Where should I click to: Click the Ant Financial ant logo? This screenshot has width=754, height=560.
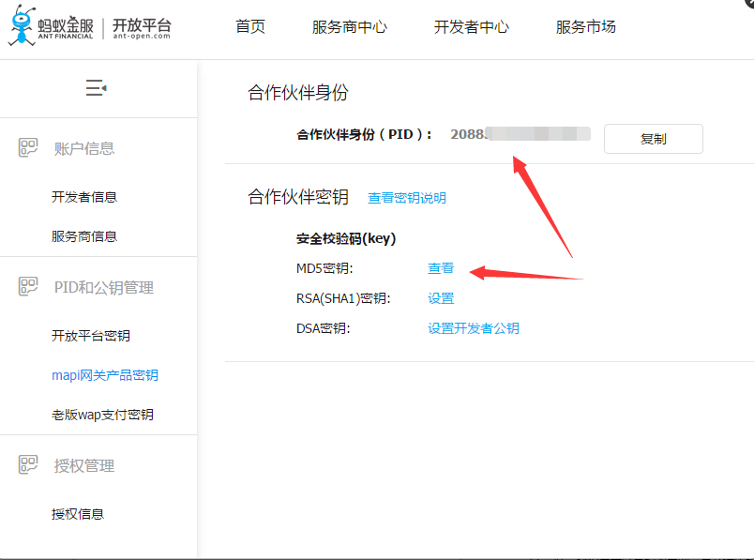click(23, 25)
